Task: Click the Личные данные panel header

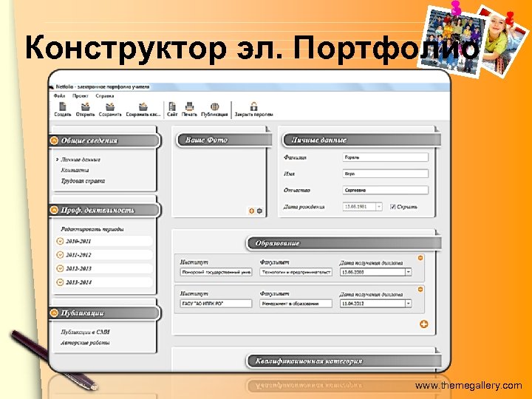Action: tap(361, 140)
